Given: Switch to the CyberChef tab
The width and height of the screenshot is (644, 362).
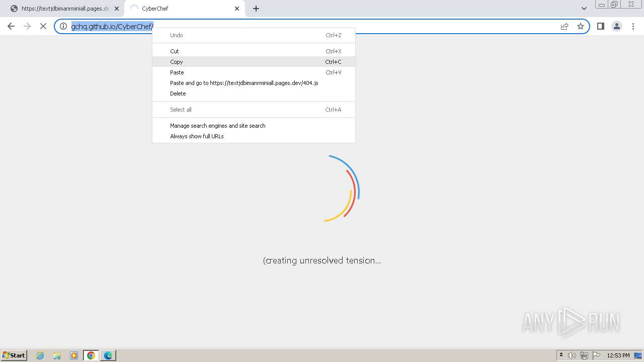Looking at the screenshot, I should 184,9.
